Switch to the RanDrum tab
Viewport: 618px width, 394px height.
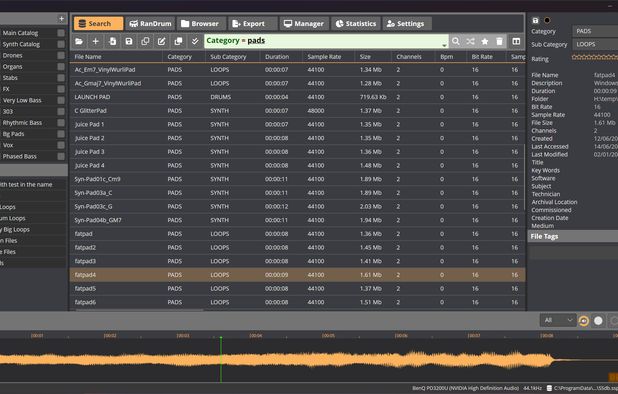point(150,24)
